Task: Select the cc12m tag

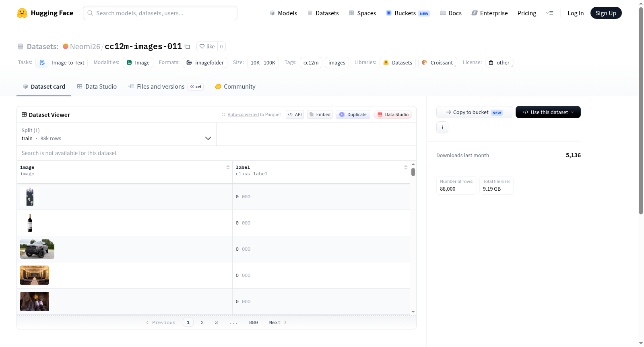Action: [x=311, y=62]
